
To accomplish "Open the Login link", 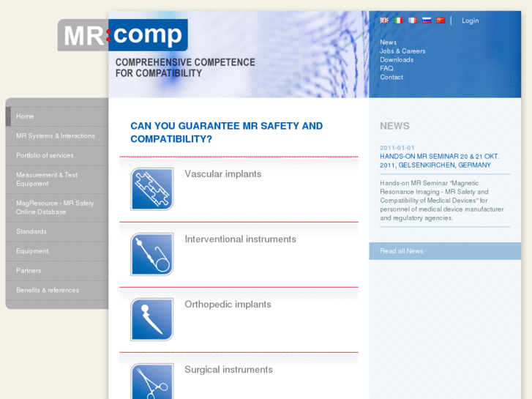I will (471, 20).
